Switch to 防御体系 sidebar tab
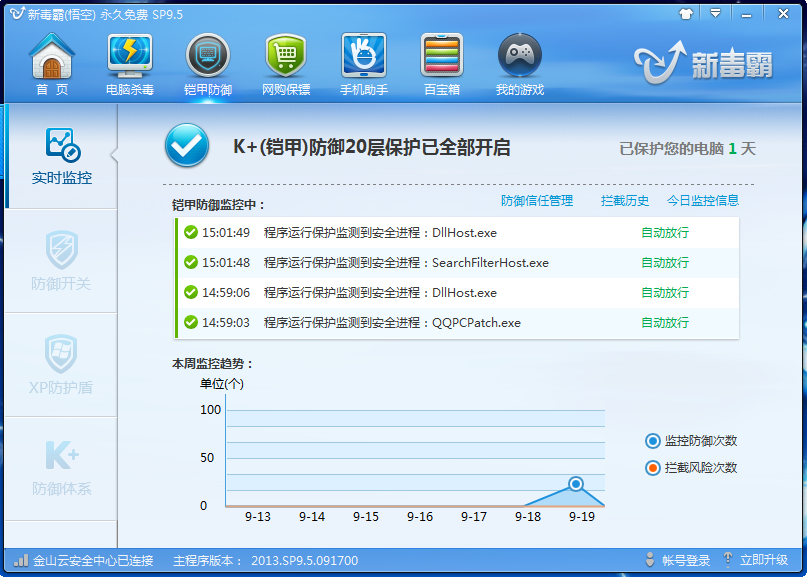This screenshot has width=807, height=577. pos(61,468)
